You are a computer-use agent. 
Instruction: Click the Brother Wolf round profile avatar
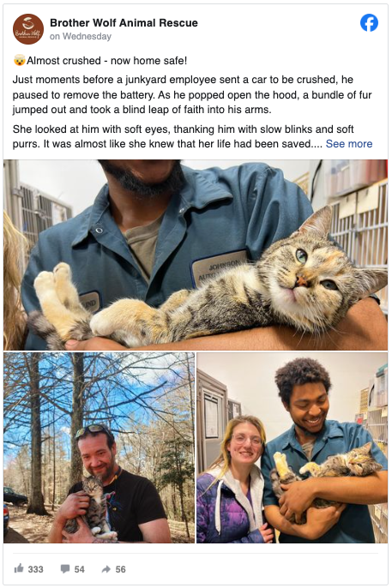coord(28,29)
